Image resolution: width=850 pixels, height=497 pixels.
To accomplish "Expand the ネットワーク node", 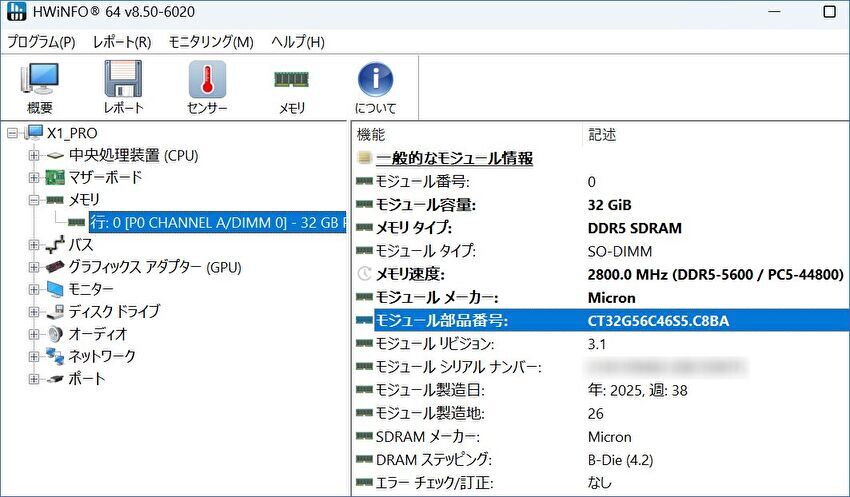I will click(34, 357).
